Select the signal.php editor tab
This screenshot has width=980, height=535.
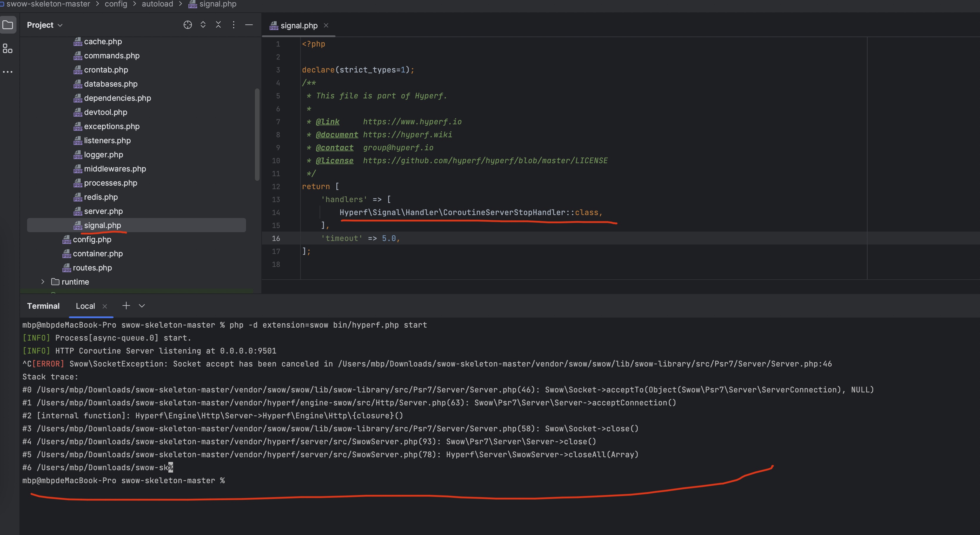tap(299, 26)
